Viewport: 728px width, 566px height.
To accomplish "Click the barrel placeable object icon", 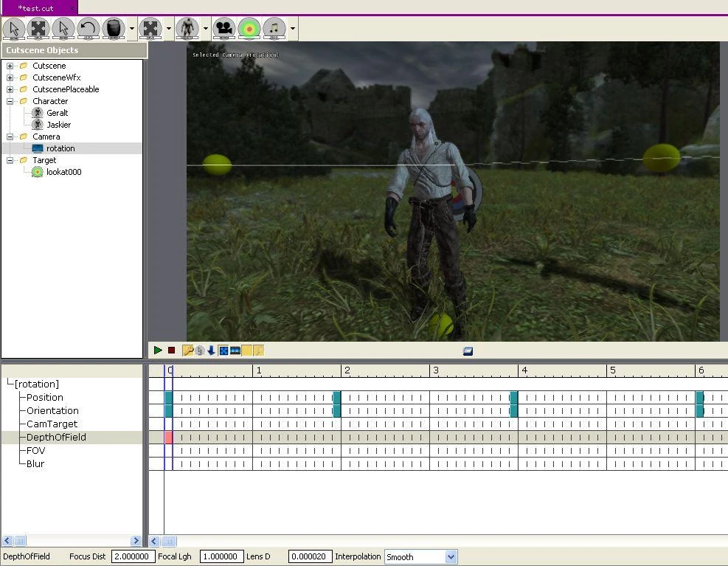I will 114,28.
